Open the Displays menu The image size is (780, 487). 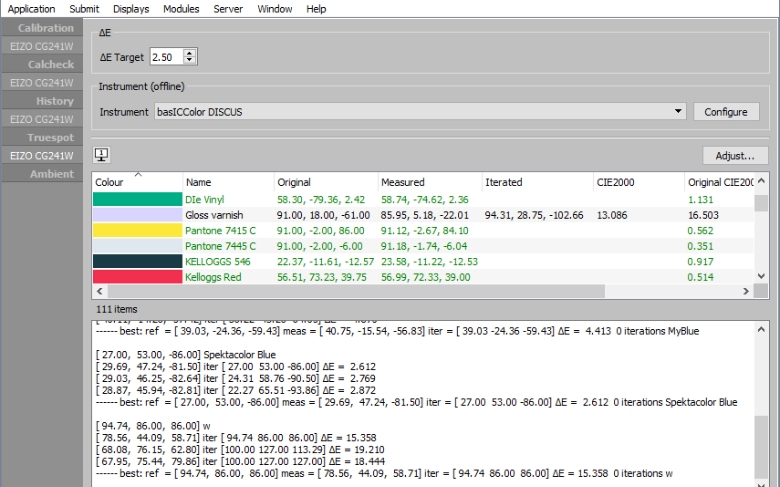point(131,9)
